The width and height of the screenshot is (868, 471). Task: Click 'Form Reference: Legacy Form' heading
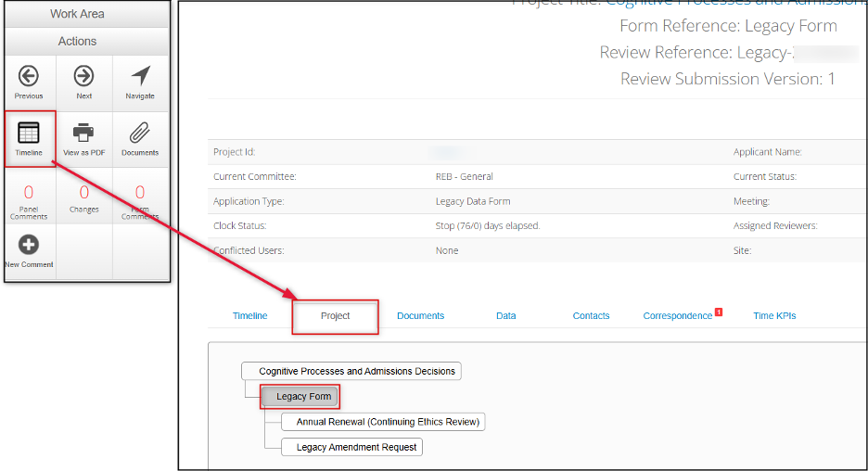[x=728, y=26]
